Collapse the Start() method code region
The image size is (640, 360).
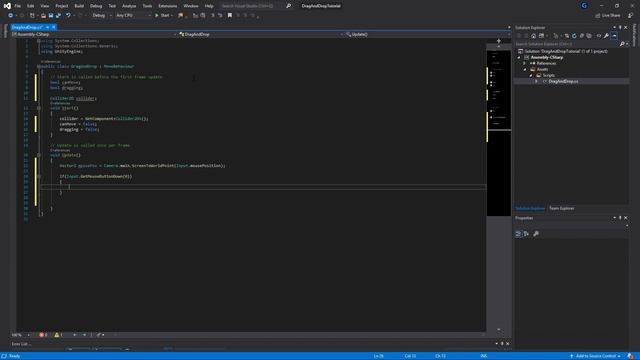tap(39, 108)
